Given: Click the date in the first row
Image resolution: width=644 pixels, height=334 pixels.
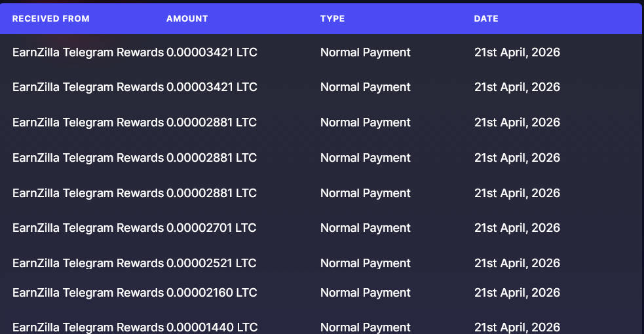Looking at the screenshot, I should (x=517, y=52).
